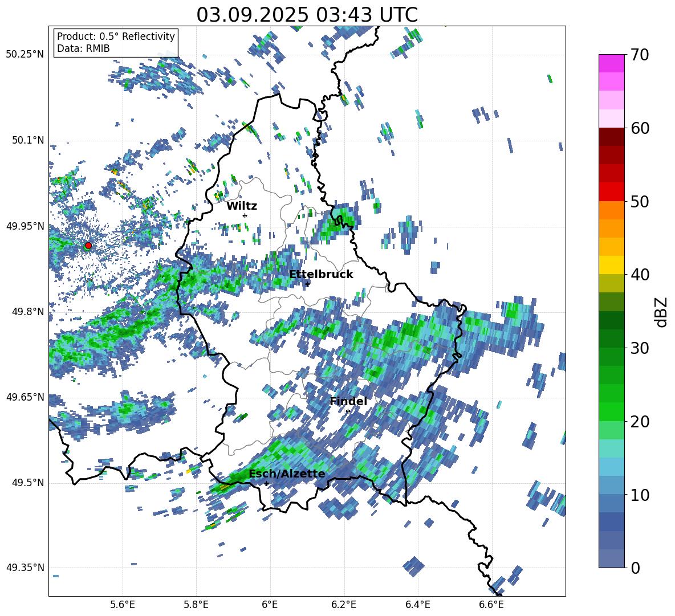Pick the yellow swatch just above 40
This screenshot has height=616, width=675.
611,265
